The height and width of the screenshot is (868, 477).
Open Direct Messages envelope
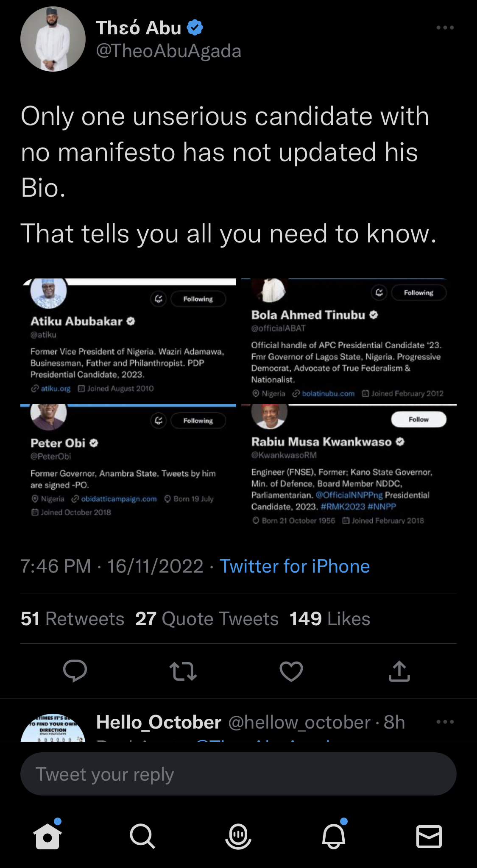pyautogui.click(x=429, y=836)
